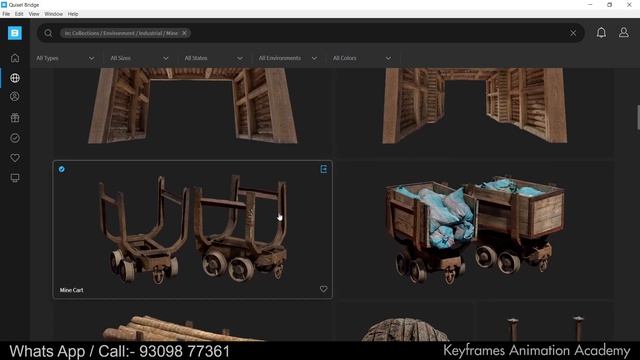Minimize the Quixel Bridge window
Screen dimensions: 640x360
(590, 5)
